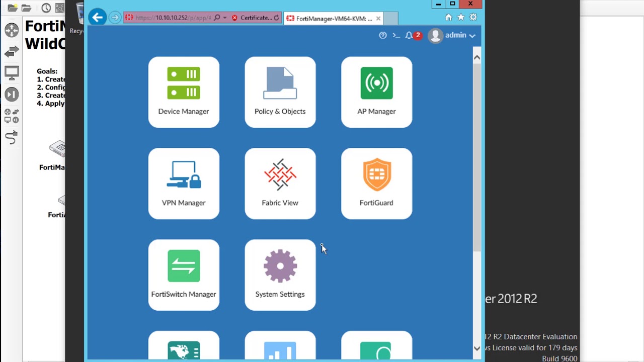This screenshot has height=362, width=644.
Task: Go back with browser back arrow
Action: 98,18
